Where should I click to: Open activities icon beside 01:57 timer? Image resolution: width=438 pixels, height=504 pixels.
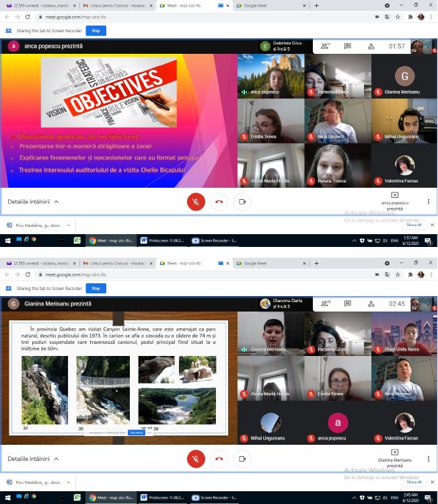[371, 46]
